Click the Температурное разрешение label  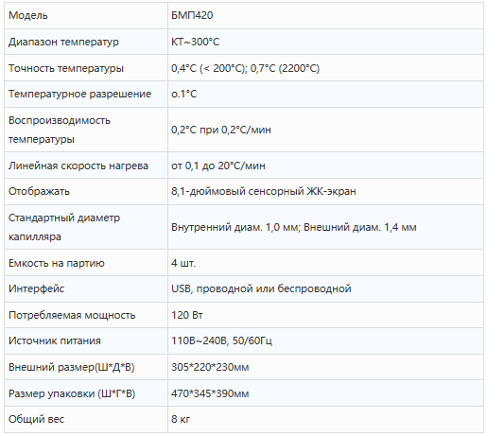pyautogui.click(x=79, y=94)
